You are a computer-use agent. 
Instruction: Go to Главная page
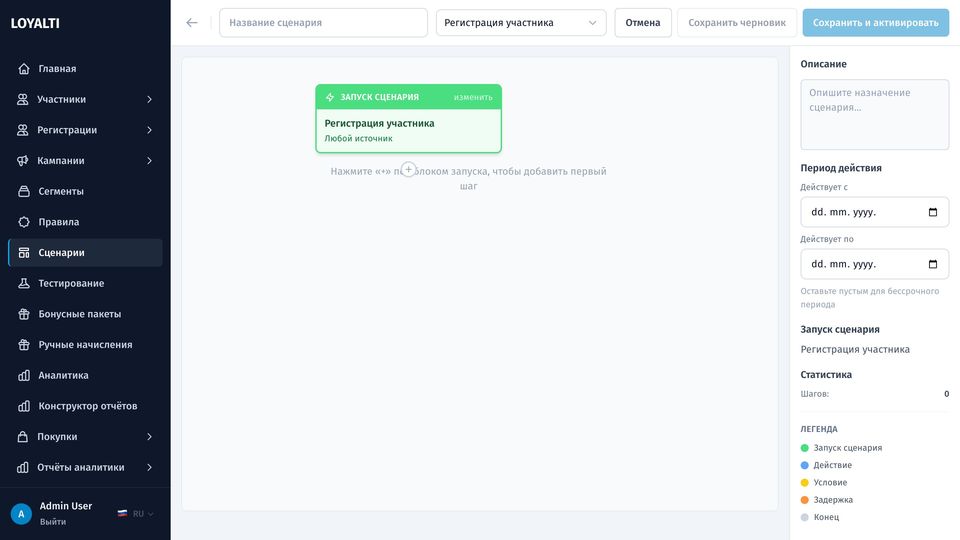pyautogui.click(x=85, y=69)
